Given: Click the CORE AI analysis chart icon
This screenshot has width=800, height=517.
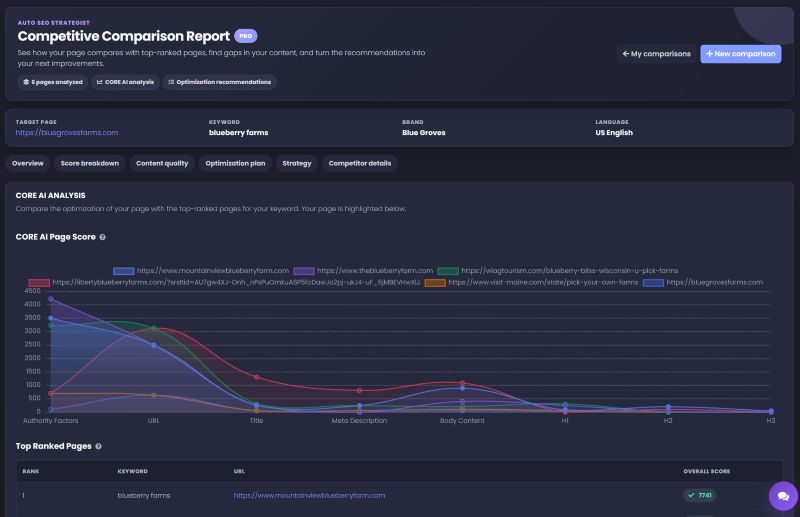Looking at the screenshot, I should click(x=99, y=82).
